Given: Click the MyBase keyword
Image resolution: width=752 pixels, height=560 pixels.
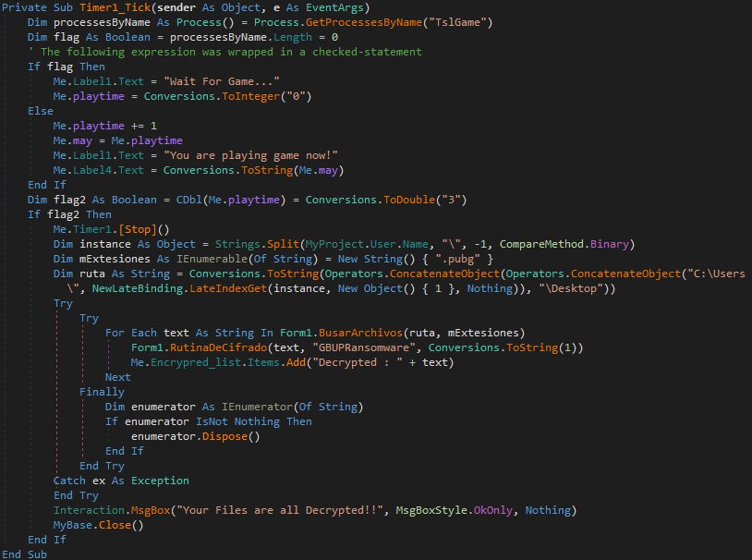Looking at the screenshot, I should pos(73,526).
